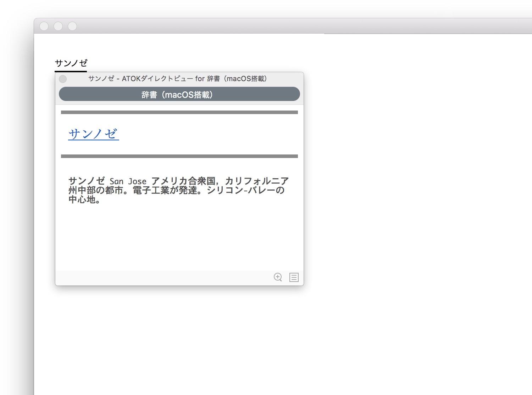Click the underlined サンノゼ text in the document
Image resolution: width=532 pixels, height=395 pixels.
[x=71, y=63]
